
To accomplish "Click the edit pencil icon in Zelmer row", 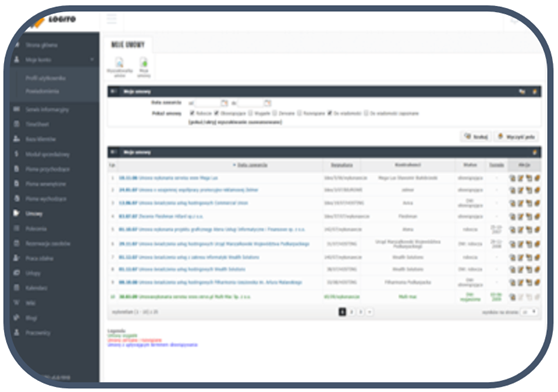I will [x=521, y=190].
